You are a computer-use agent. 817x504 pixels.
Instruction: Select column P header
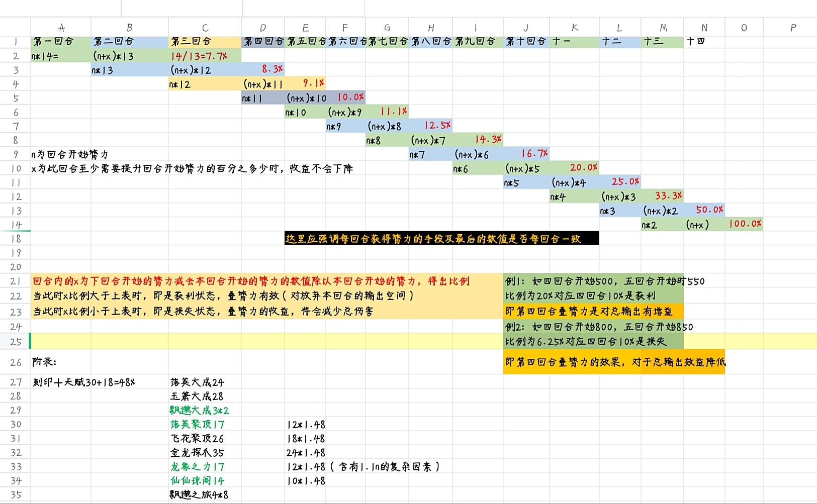click(x=793, y=28)
